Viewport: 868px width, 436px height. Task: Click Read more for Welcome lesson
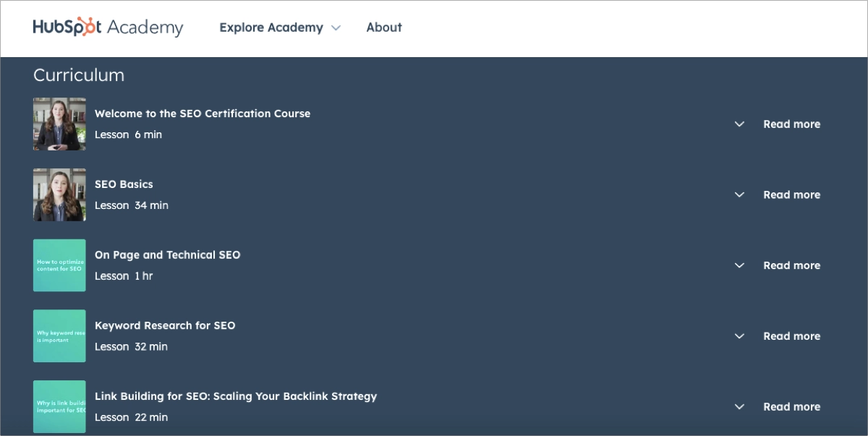(791, 124)
